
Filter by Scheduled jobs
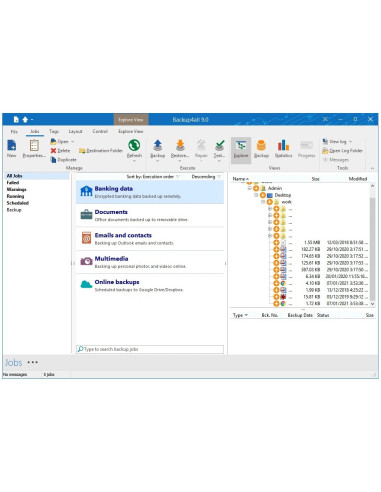pyautogui.click(x=18, y=203)
